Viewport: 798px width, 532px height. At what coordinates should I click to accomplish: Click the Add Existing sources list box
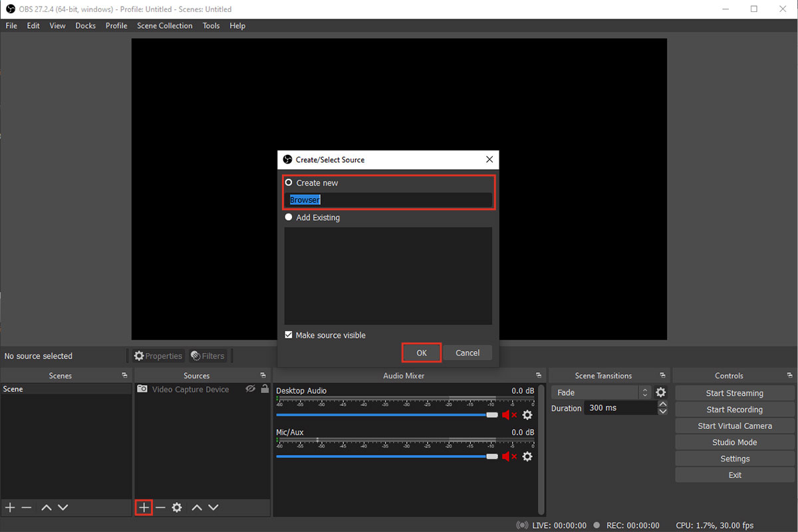coord(388,276)
